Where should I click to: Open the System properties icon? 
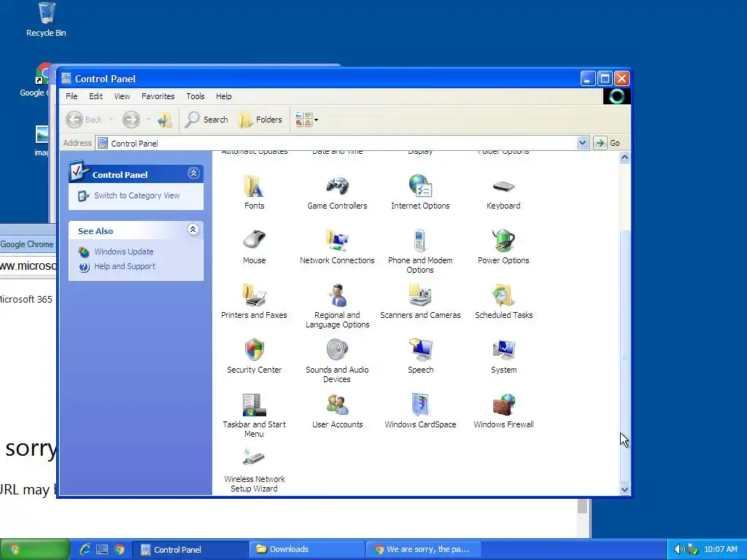[x=503, y=357]
